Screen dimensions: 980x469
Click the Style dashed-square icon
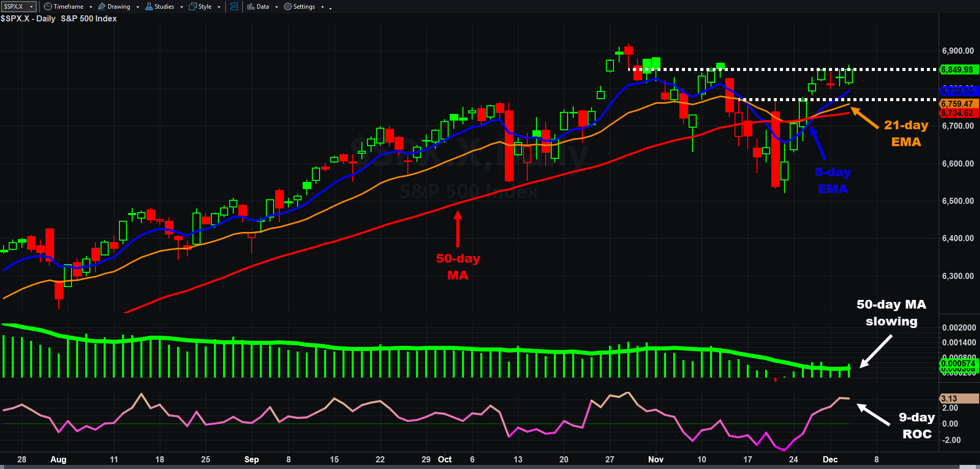coord(192,7)
